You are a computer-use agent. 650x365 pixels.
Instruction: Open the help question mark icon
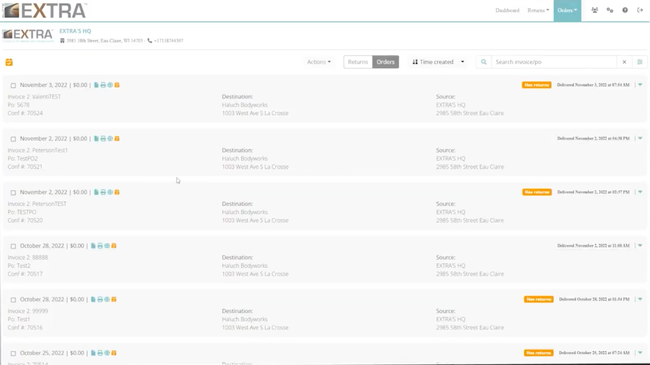625,10
